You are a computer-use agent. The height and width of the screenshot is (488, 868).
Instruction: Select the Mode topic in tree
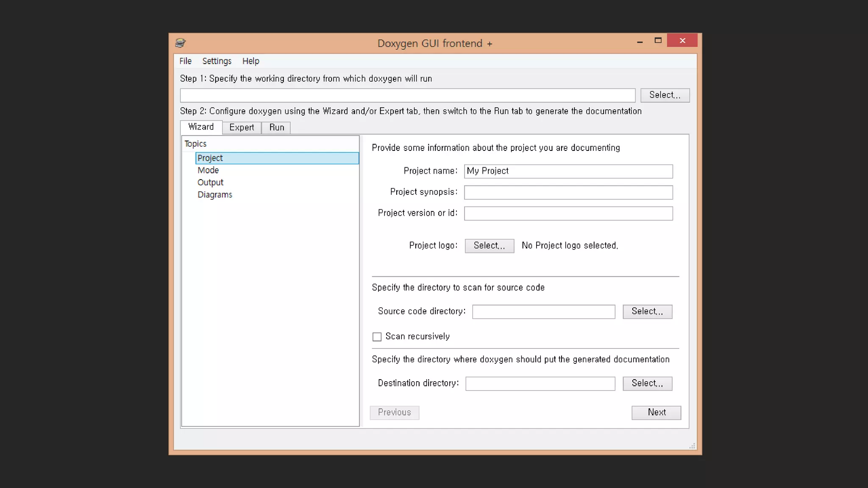click(x=208, y=170)
